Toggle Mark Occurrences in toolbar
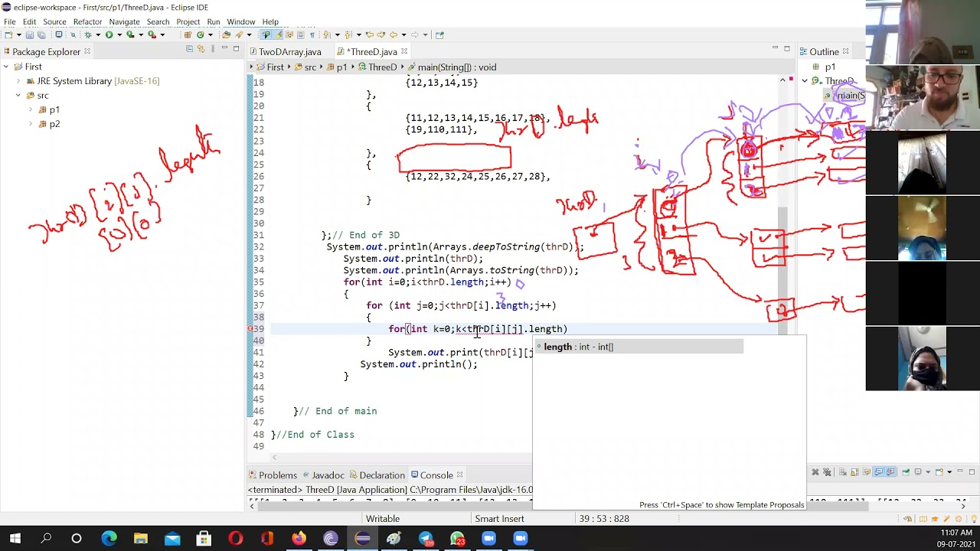980x551 pixels. pos(278,34)
